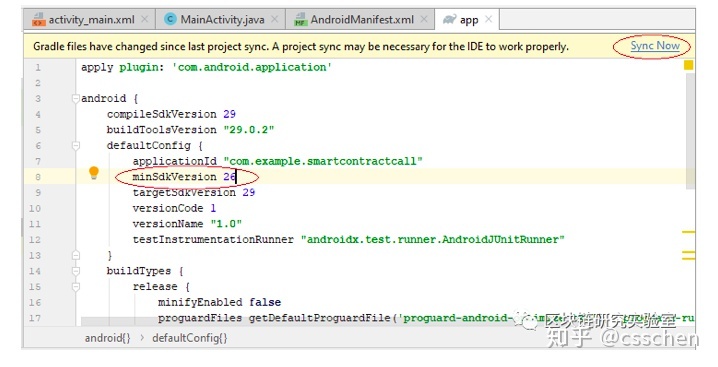This screenshot has height=367, width=718.
Task: Click testInstrumentationRunner on line 12
Action: tap(213, 240)
